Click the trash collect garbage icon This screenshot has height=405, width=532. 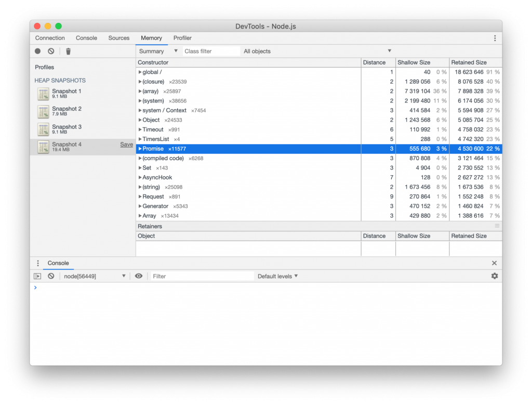[x=68, y=51]
